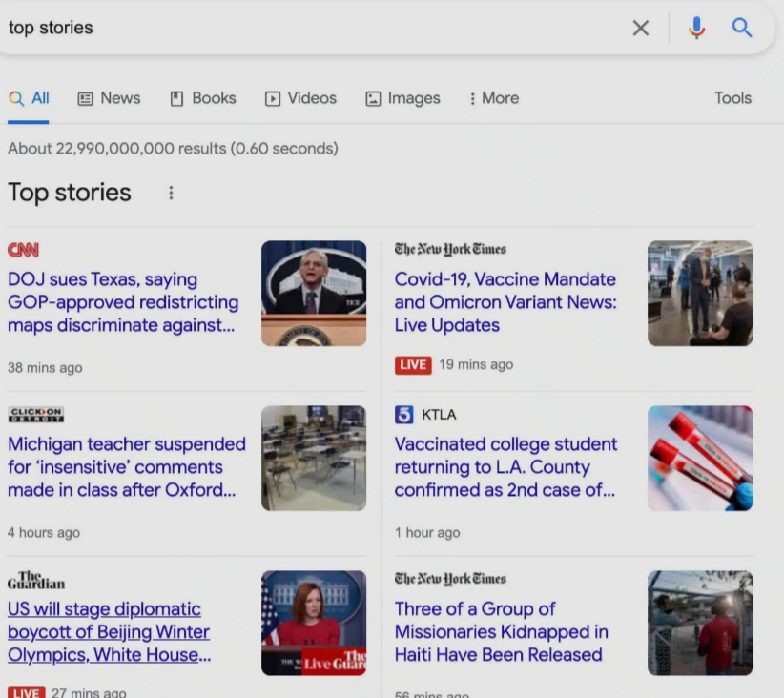Click The New York Times logo
784x698 pixels.
[448, 249]
